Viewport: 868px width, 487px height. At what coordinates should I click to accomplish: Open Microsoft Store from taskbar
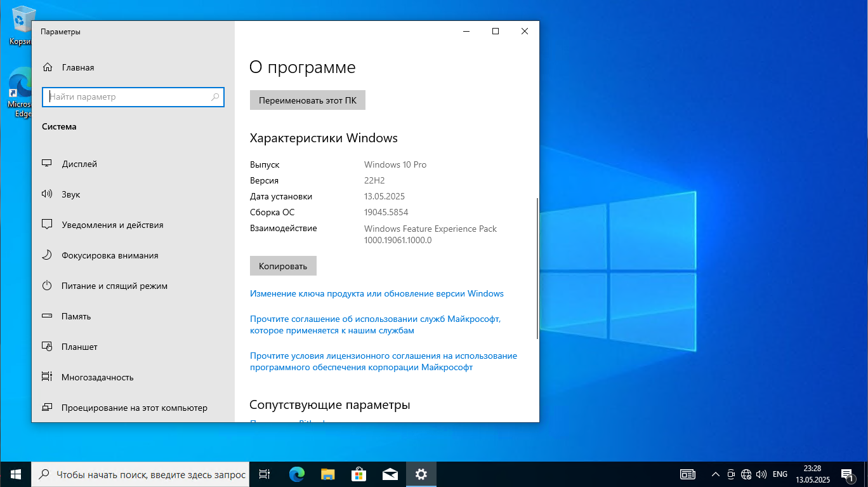[x=358, y=474]
